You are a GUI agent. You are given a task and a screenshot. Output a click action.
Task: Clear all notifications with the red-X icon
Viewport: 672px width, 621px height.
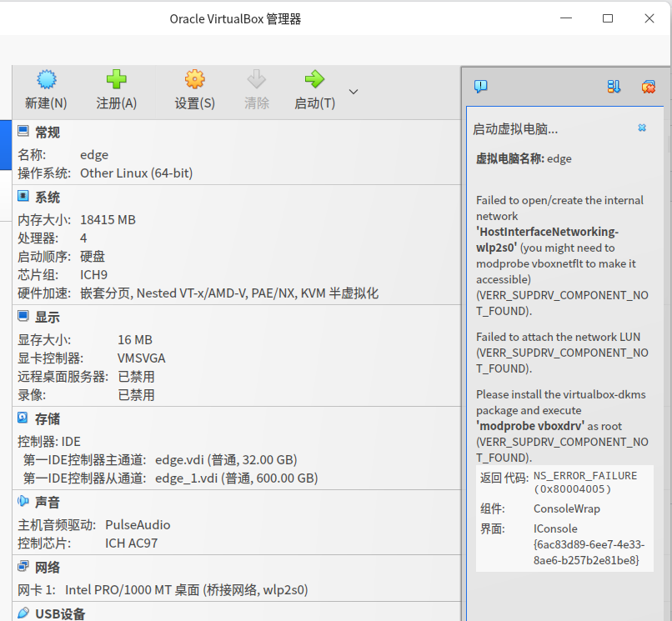pos(648,87)
